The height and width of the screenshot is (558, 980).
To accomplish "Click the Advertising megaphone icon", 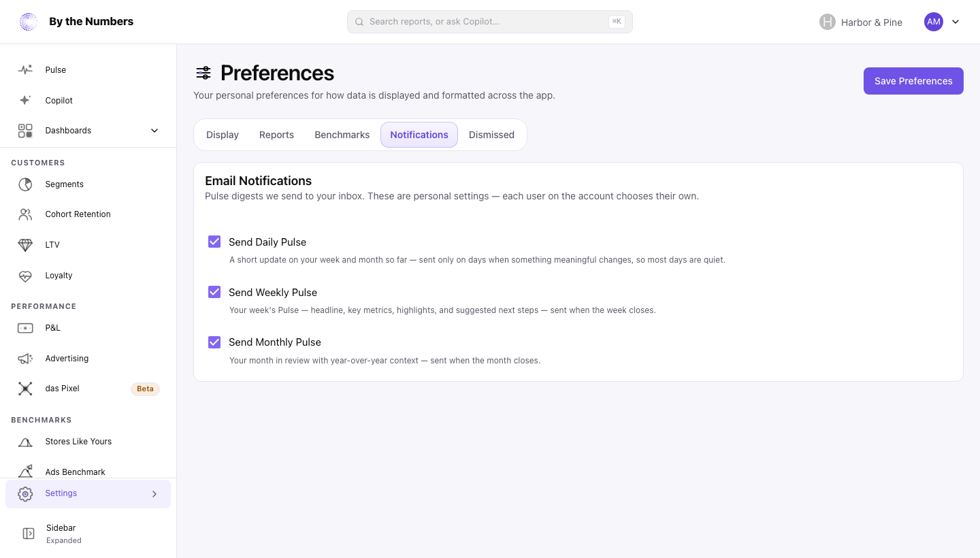I will pyautogui.click(x=25, y=359).
